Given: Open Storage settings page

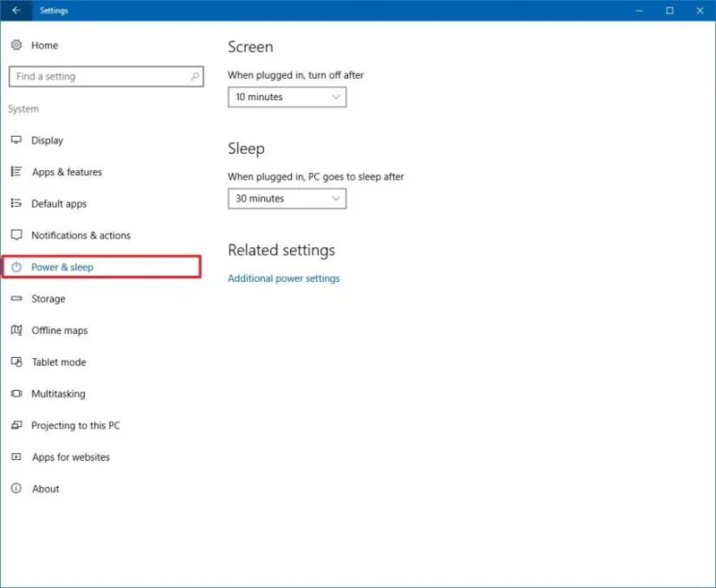Looking at the screenshot, I should tap(48, 299).
